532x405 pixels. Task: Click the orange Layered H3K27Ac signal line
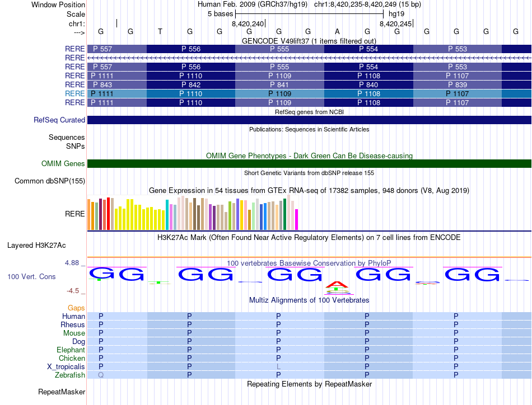[309, 257]
